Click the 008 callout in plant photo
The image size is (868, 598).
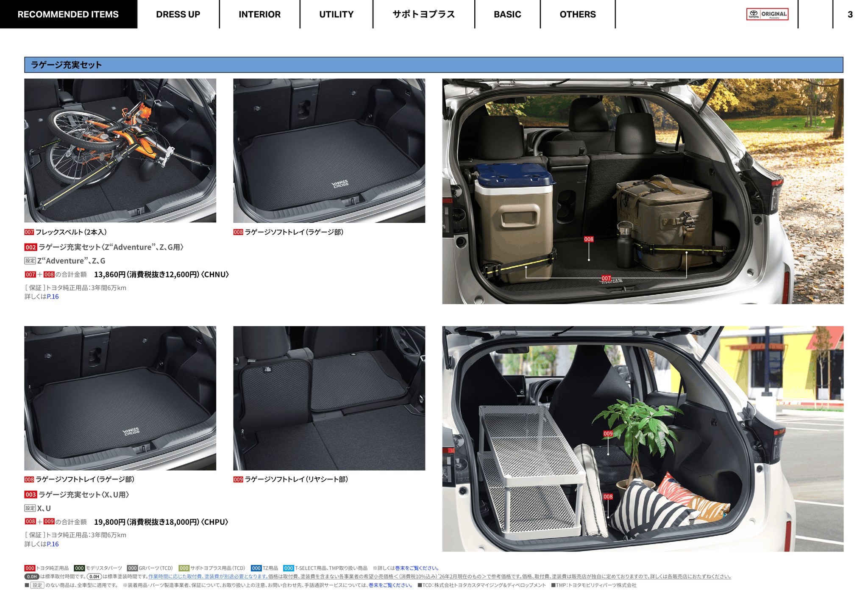tap(608, 497)
